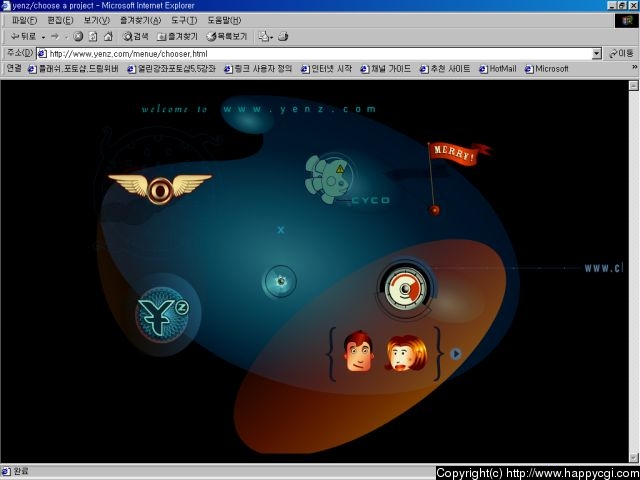Click the cut-off www.c text link at right edge
Screen dimensions: 640x480
[x=604, y=268]
